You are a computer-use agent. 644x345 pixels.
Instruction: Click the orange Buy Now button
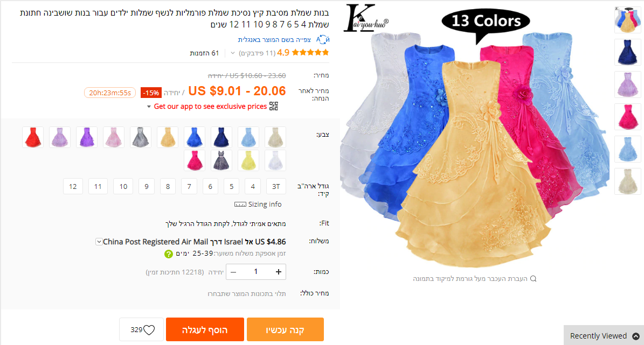[x=285, y=329]
